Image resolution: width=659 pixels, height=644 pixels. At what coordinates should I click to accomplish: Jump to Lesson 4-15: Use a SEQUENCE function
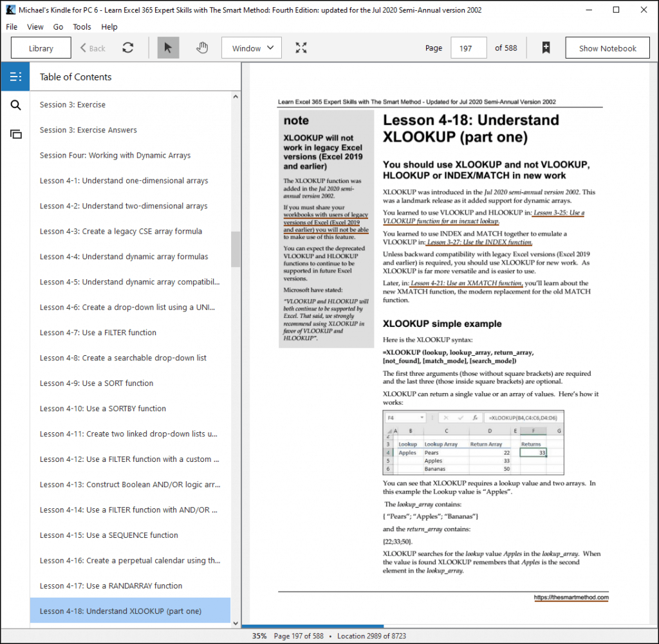click(x=130, y=535)
